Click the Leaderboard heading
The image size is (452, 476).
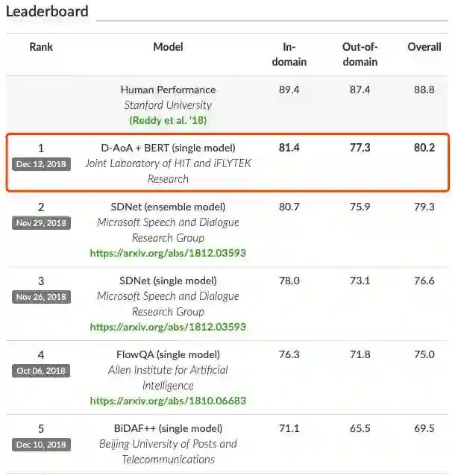pyautogui.click(x=47, y=12)
